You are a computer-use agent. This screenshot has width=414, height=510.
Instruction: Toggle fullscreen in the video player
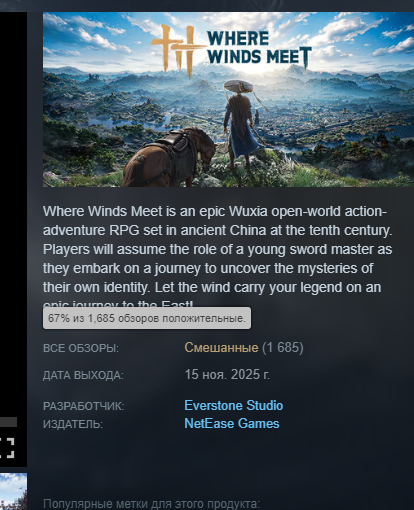click(7, 448)
